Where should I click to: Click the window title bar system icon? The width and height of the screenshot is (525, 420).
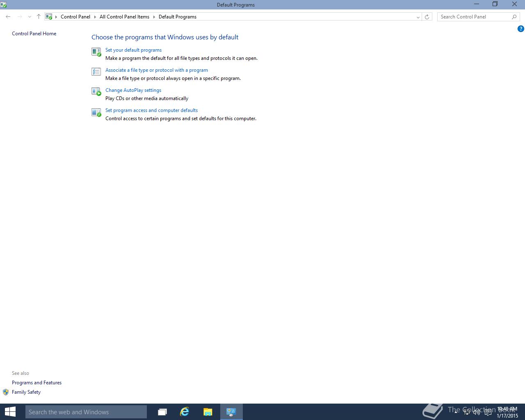3,5
